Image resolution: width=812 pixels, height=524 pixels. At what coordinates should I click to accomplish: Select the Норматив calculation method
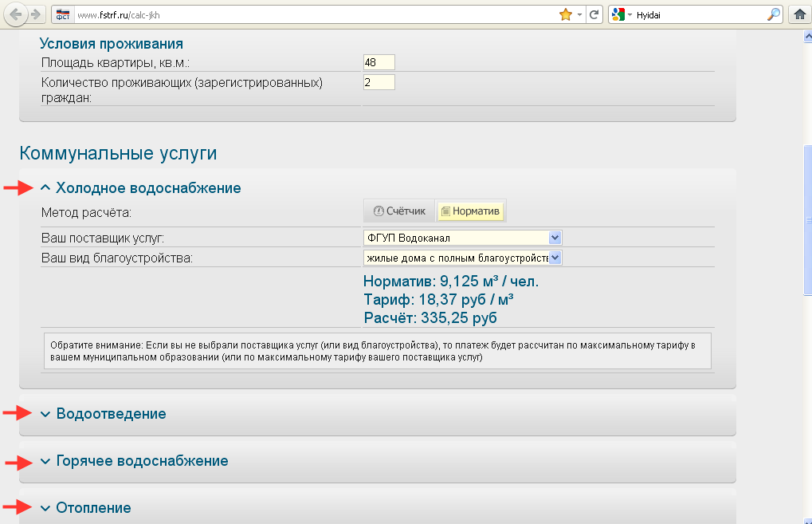pyautogui.click(x=470, y=211)
